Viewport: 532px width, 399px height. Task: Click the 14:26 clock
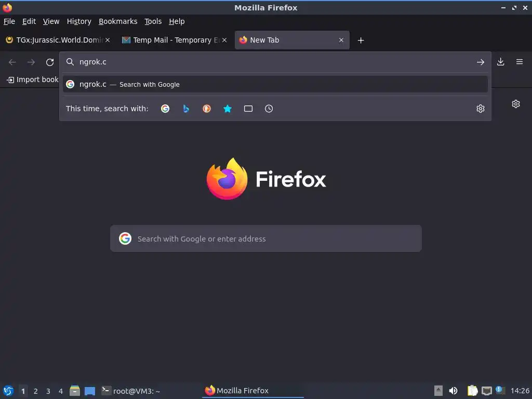tap(520, 391)
